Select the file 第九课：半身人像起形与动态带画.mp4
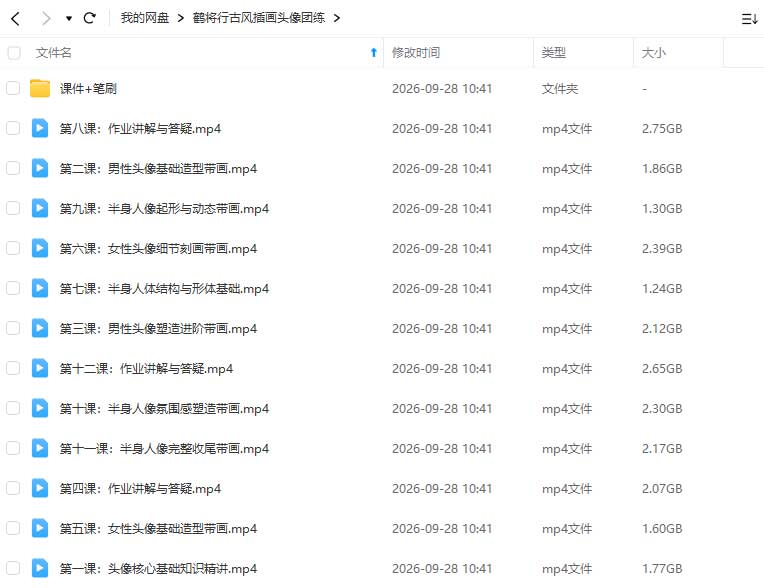 [164, 209]
